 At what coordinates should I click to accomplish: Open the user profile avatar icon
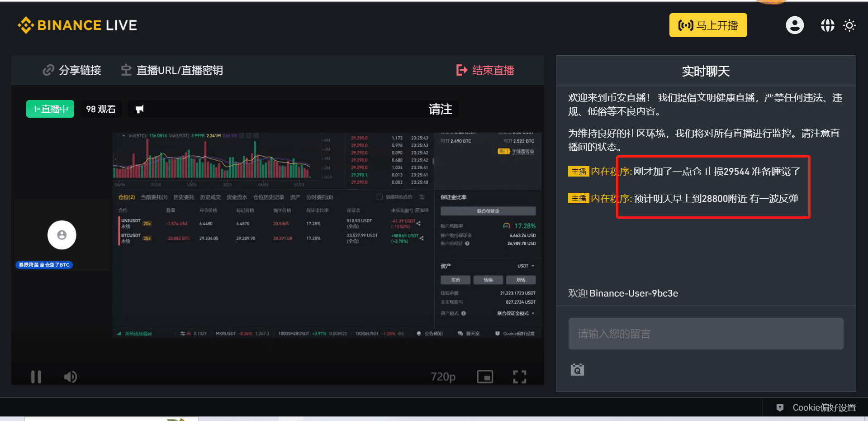(x=794, y=25)
